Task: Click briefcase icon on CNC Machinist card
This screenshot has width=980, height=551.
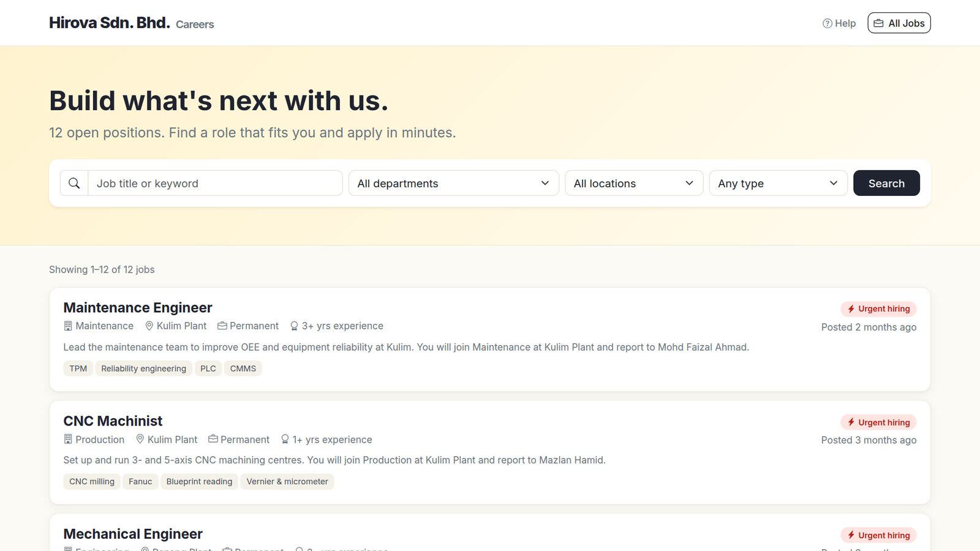Action: click(213, 439)
